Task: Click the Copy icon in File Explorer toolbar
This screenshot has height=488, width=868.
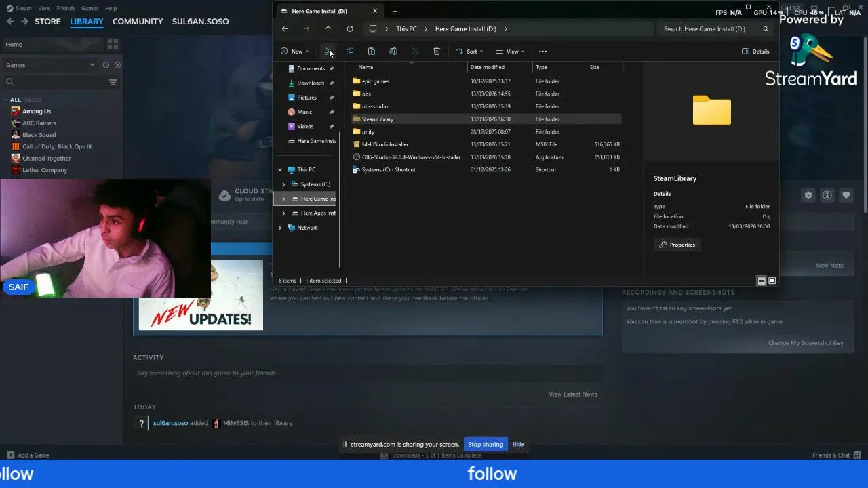Action: pyautogui.click(x=350, y=52)
